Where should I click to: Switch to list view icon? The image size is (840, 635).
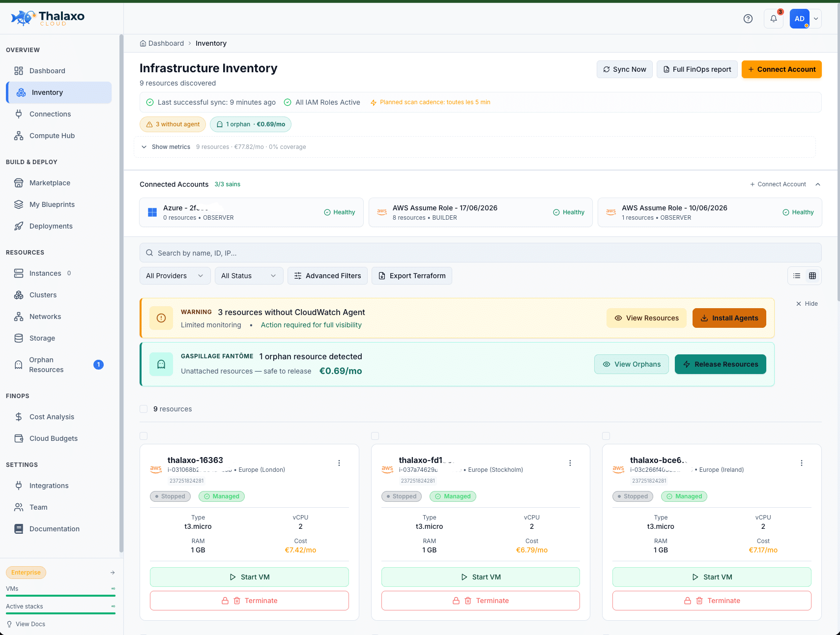(x=797, y=276)
